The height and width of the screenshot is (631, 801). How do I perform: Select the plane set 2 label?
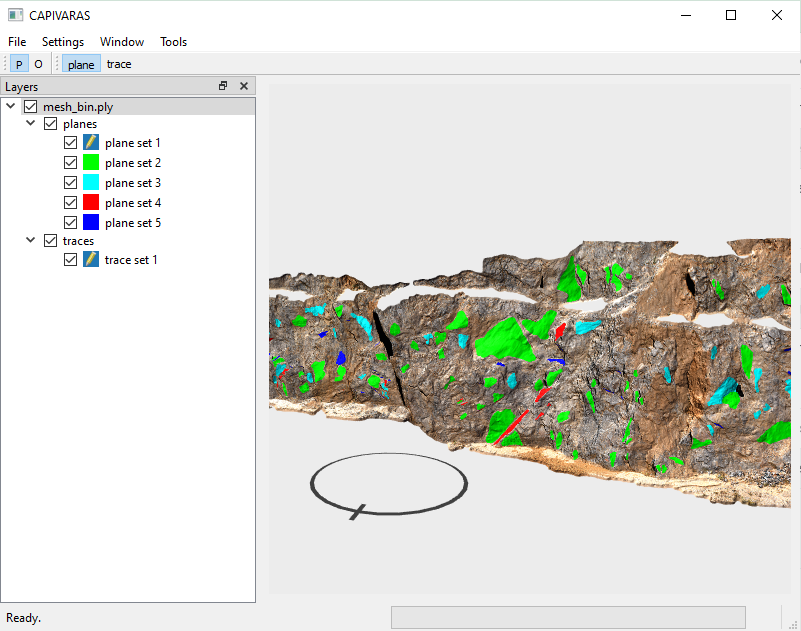coord(133,163)
